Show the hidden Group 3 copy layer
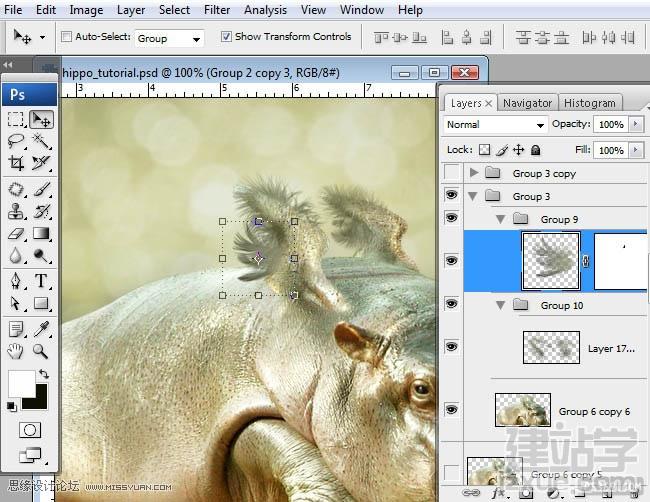The width and height of the screenshot is (650, 502). tap(451, 172)
